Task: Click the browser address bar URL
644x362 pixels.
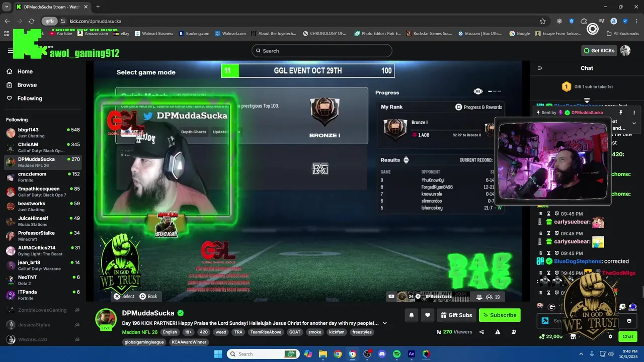Action: (x=95, y=21)
